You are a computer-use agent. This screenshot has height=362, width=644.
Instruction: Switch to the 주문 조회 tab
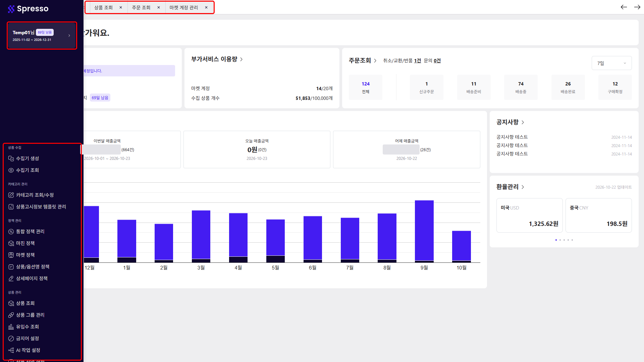141,7
